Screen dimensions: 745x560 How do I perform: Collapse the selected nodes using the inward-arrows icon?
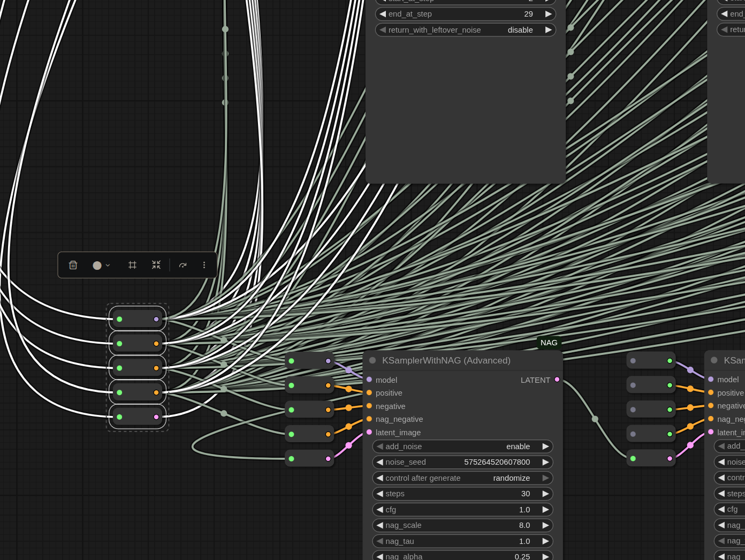pyautogui.click(x=156, y=265)
